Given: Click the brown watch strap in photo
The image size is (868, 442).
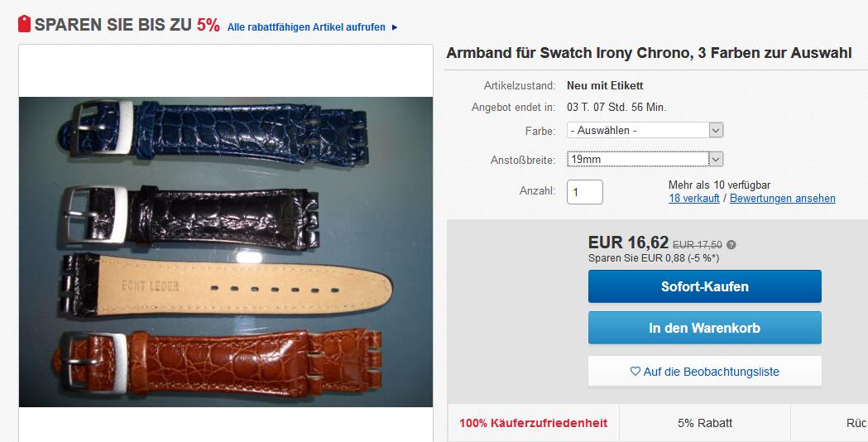Looking at the screenshot, I should coord(217,363).
